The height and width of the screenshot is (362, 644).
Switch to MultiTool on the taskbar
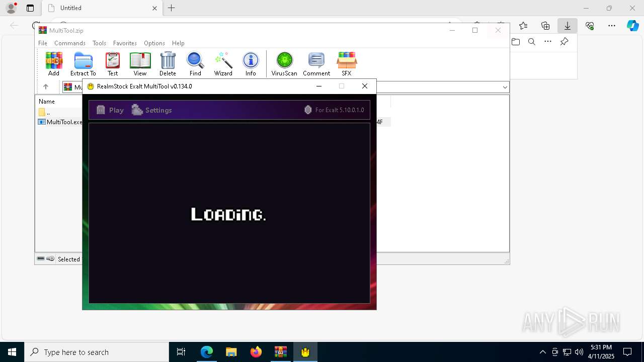(x=305, y=352)
